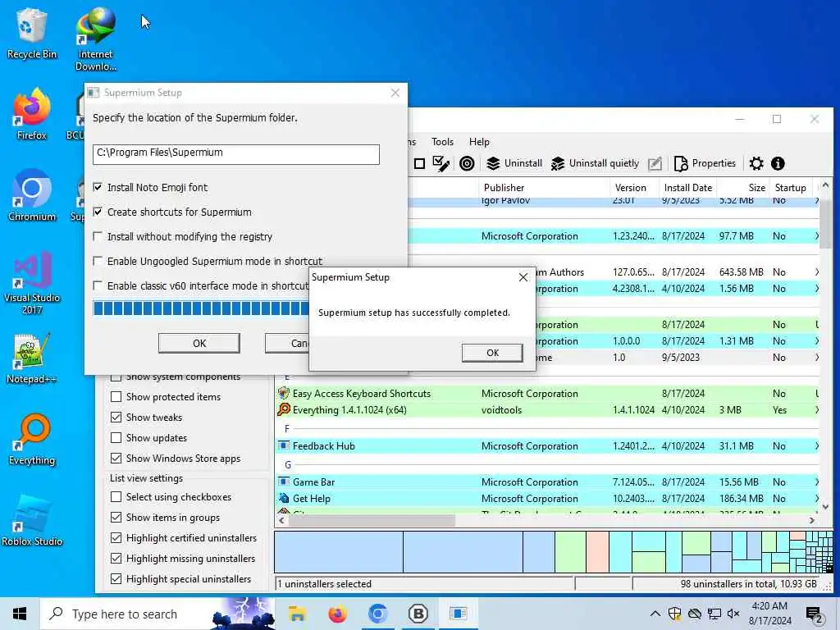Open the Roblox Studio desktop shortcut

(32, 521)
